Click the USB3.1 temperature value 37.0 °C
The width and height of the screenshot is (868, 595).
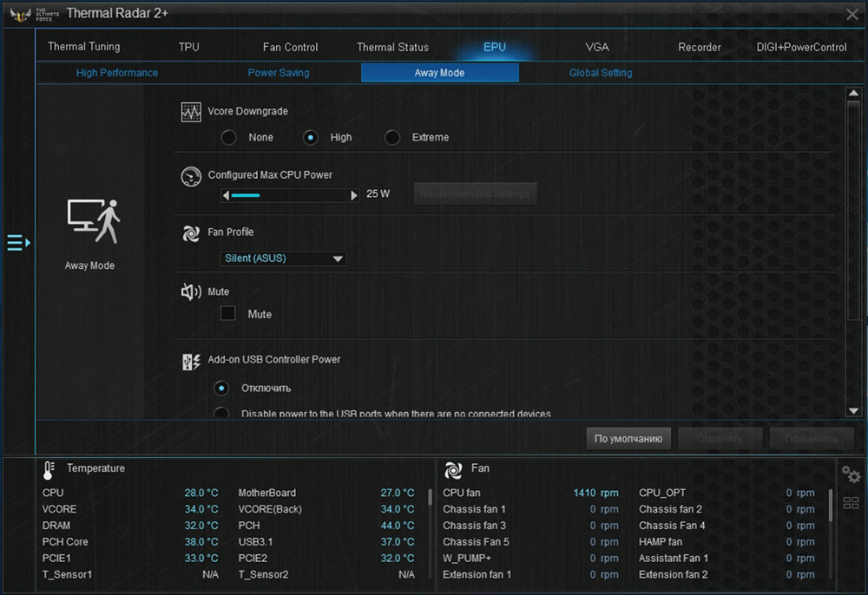(397, 542)
